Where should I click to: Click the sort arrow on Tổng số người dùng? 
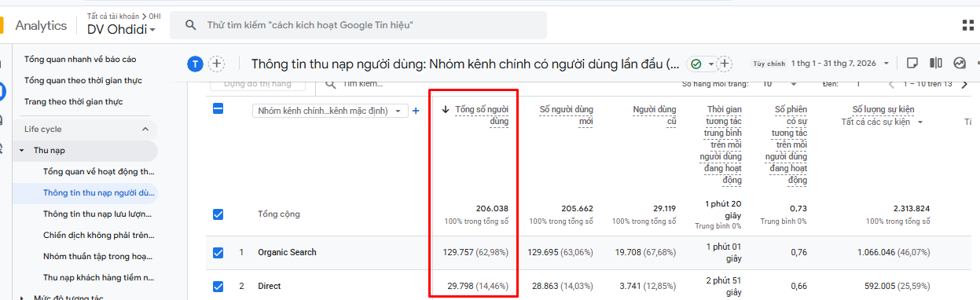[446, 110]
